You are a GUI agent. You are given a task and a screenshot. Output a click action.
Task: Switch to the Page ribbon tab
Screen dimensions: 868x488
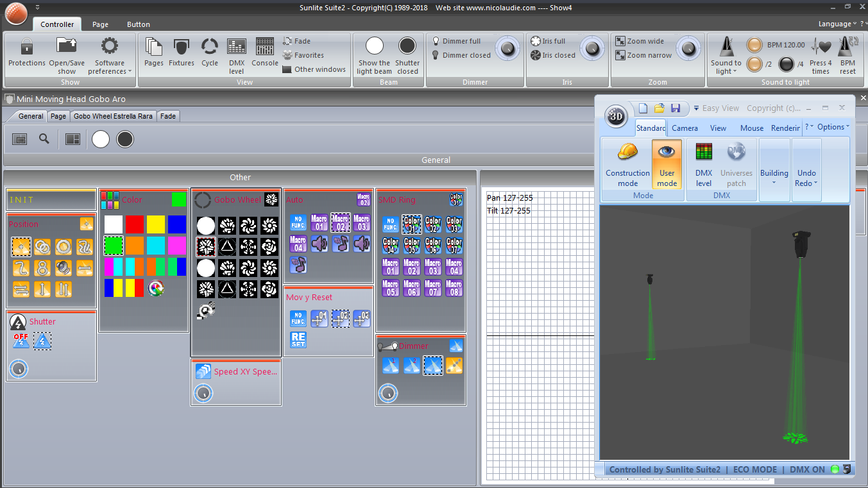(100, 24)
